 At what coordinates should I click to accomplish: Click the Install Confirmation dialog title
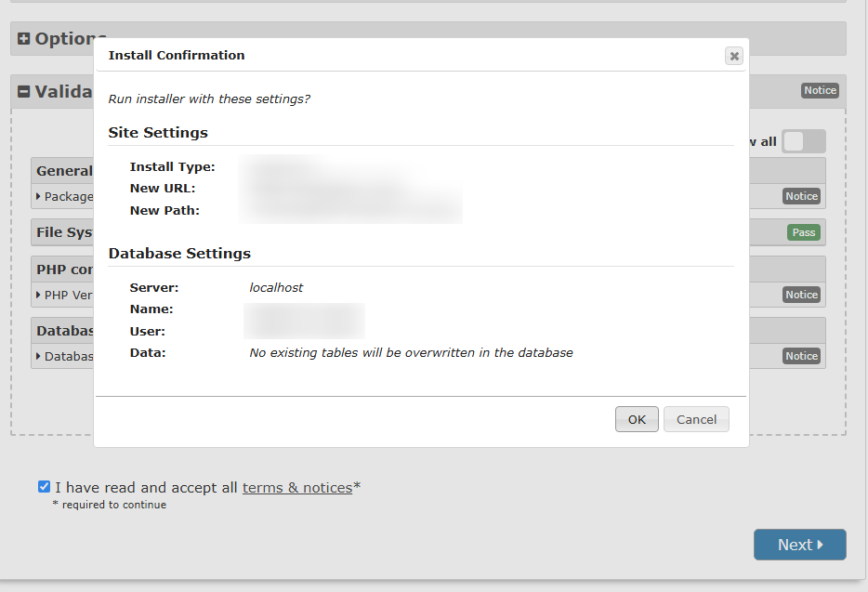[x=177, y=56]
